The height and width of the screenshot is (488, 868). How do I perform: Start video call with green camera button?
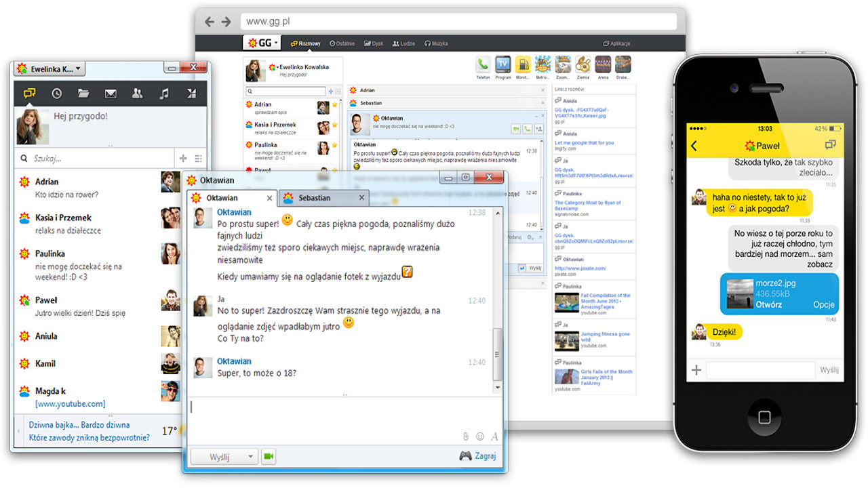pyautogui.click(x=269, y=456)
